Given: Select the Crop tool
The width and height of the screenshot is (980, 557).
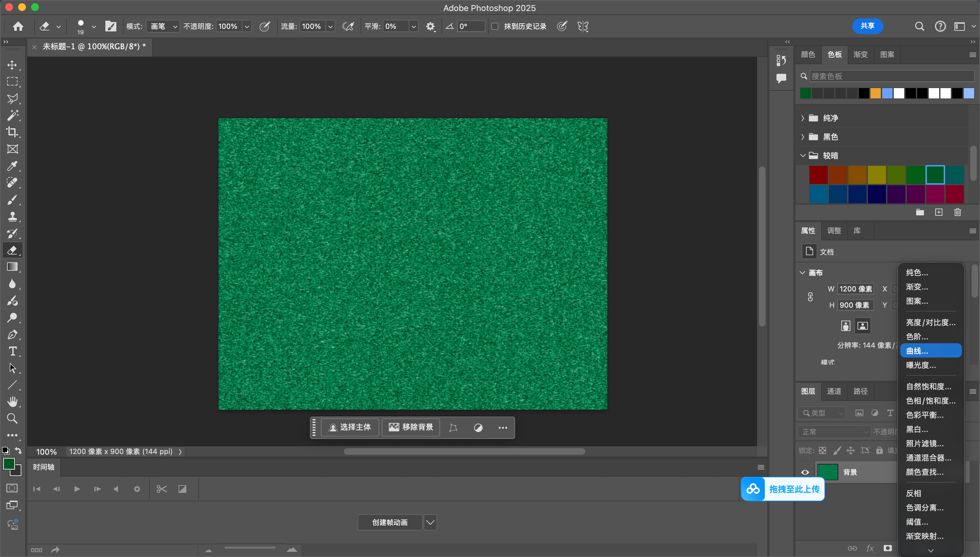Looking at the screenshot, I should (12, 132).
